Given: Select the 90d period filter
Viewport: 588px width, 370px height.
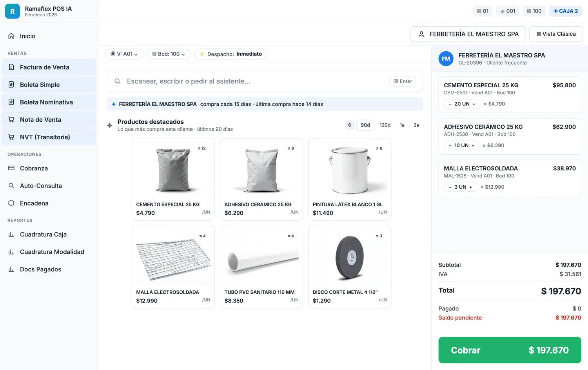Looking at the screenshot, I should 365,125.
